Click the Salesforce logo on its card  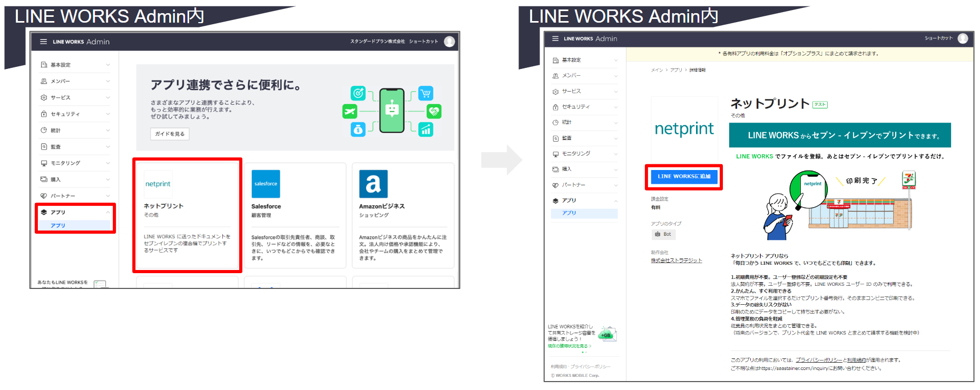[x=266, y=184]
